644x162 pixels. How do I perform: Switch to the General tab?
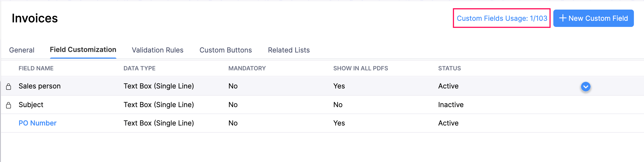point(22,50)
